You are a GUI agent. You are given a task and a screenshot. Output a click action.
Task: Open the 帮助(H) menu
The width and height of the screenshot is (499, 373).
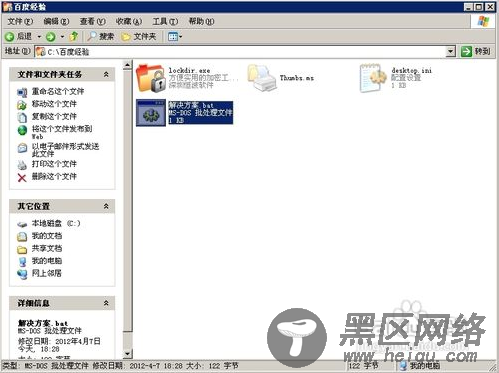click(201, 22)
